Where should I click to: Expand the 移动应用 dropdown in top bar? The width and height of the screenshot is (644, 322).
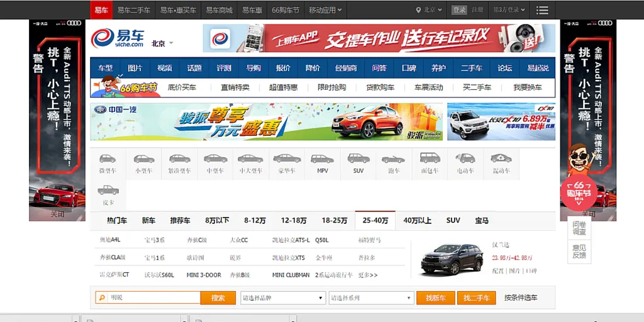[x=325, y=10]
